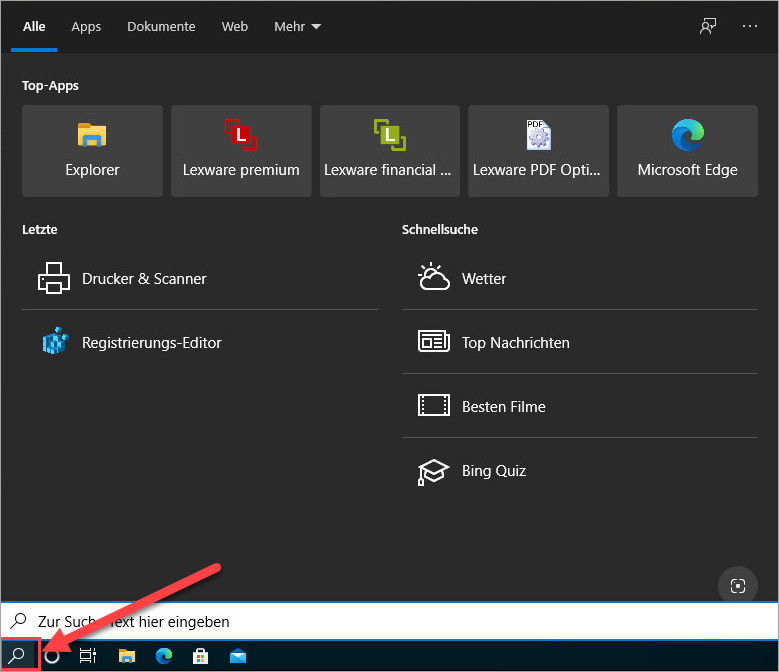
Task: Open Task View on the taskbar
Action: tap(88, 656)
